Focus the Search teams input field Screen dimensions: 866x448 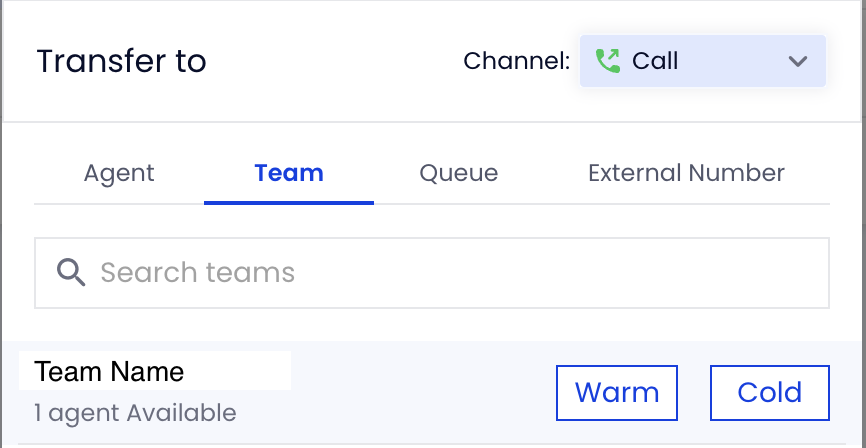(432, 273)
